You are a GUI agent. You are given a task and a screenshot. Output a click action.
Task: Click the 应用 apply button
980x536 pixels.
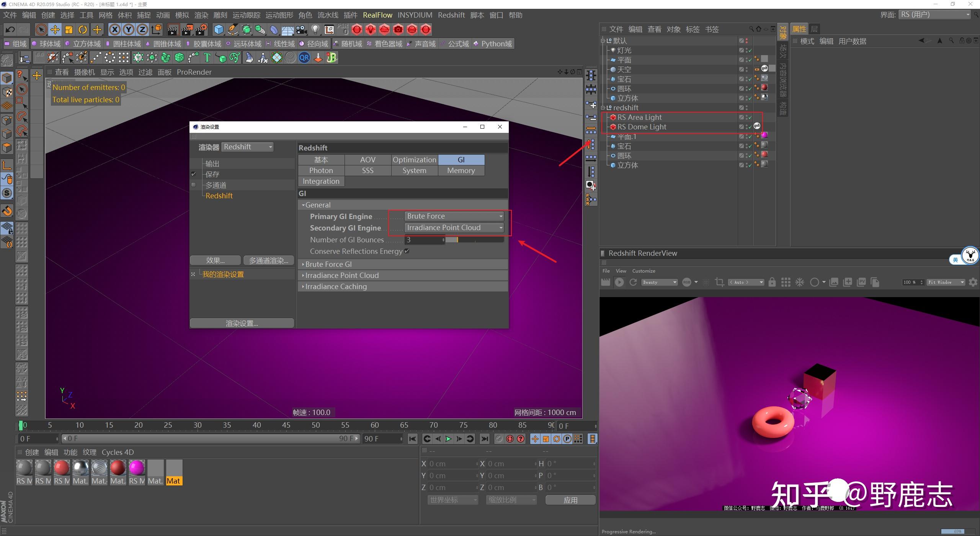570,500
